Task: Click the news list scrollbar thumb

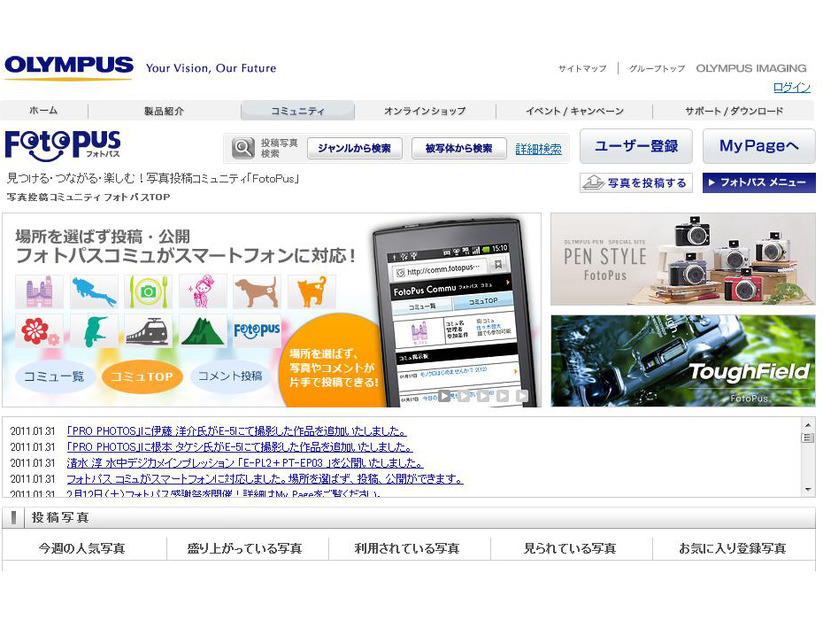Action: click(808, 438)
